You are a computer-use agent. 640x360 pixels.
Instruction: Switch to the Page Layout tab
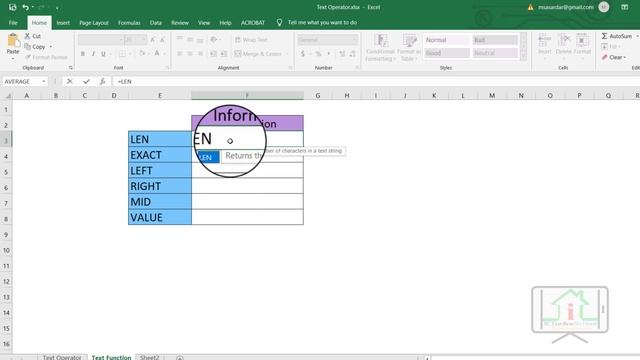(x=94, y=23)
